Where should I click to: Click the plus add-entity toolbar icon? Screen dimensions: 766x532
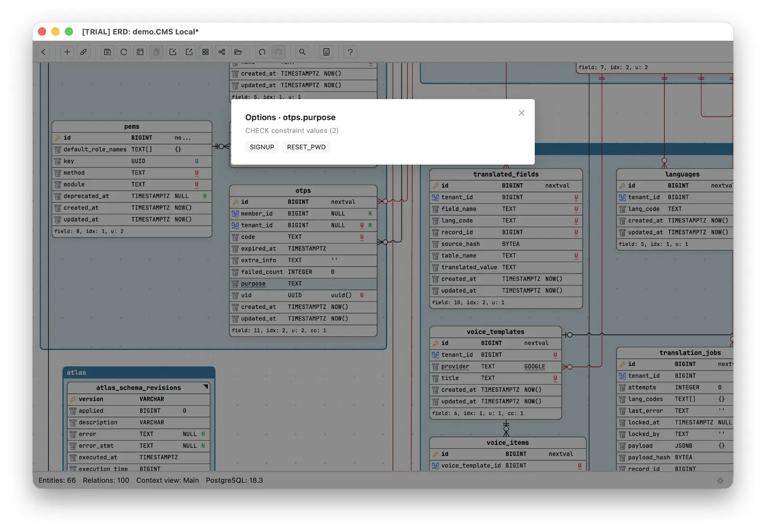click(67, 52)
